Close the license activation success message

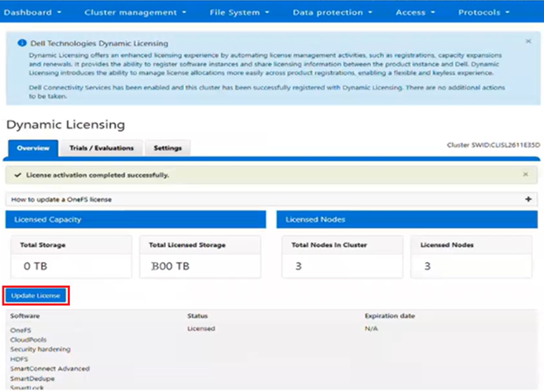tap(525, 175)
